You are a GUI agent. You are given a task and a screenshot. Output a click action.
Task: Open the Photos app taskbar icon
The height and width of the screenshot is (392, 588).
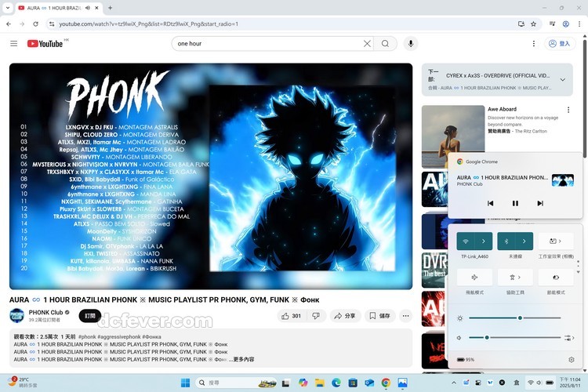pos(402,383)
